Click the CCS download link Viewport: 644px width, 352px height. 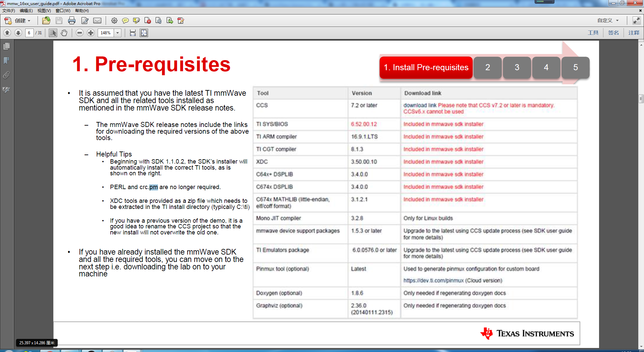click(x=420, y=105)
